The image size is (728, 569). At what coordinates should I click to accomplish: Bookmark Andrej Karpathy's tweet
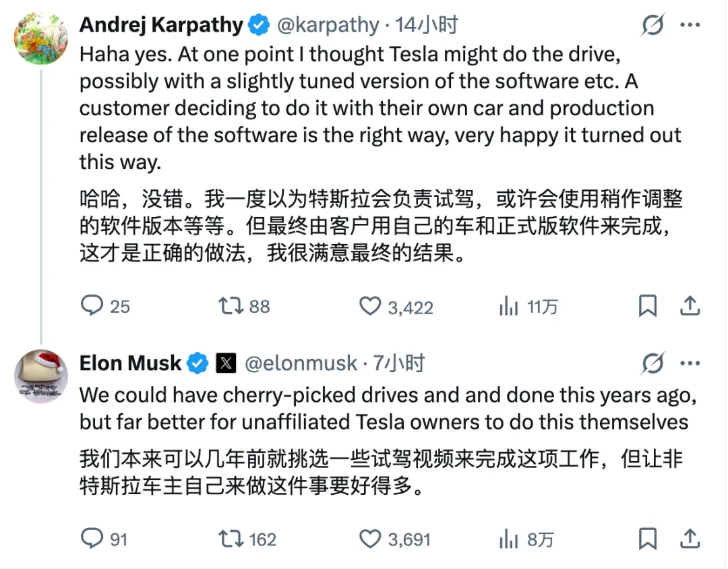pyautogui.click(x=647, y=307)
